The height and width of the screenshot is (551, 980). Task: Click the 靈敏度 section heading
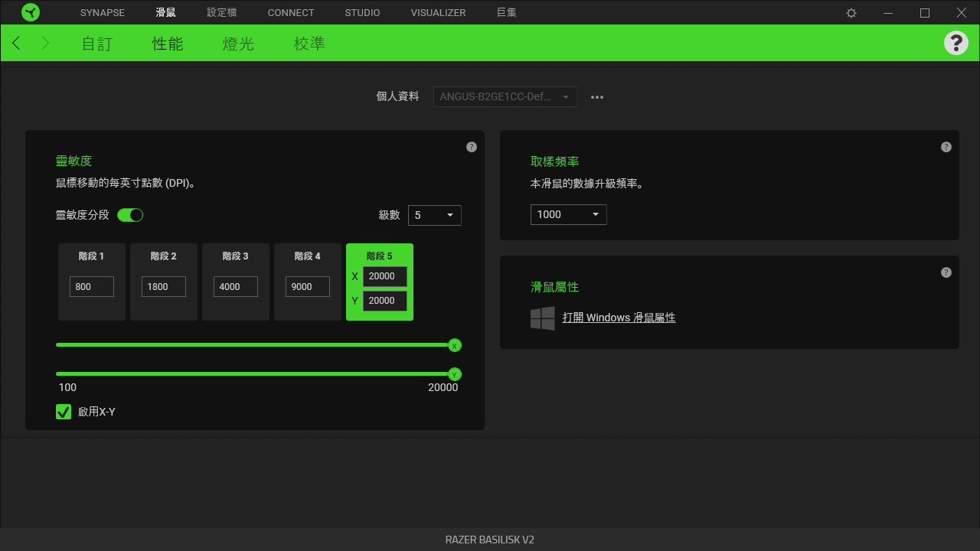74,161
